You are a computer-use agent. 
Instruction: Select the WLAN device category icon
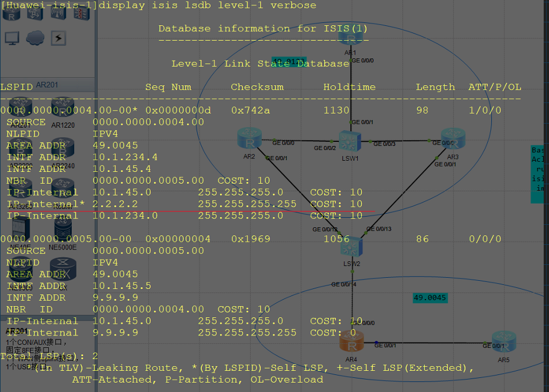point(58,14)
